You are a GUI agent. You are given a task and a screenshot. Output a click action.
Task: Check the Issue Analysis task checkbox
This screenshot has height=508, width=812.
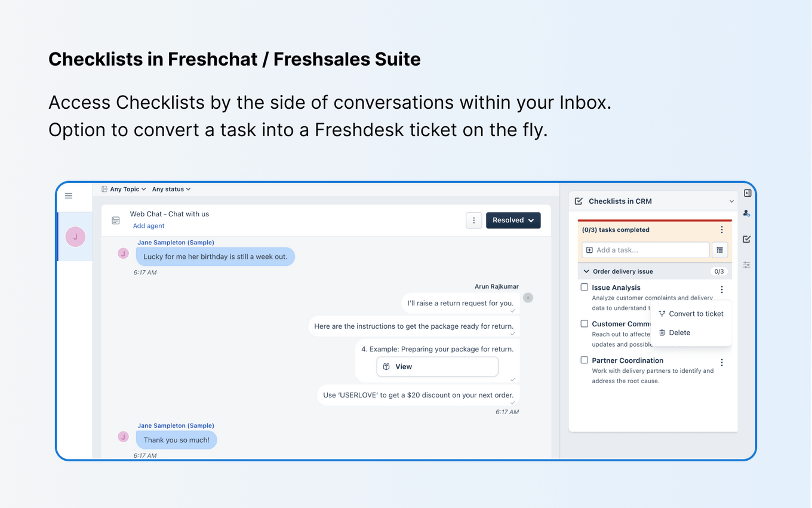(584, 287)
